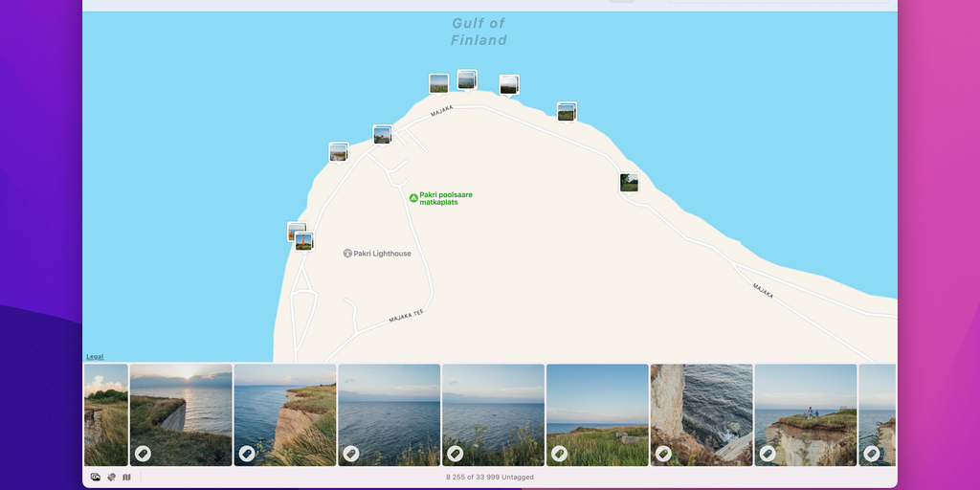The image size is (980, 490).
Task: Open the photo stack pin at Majaka road junction
Action: pyautogui.click(x=383, y=134)
